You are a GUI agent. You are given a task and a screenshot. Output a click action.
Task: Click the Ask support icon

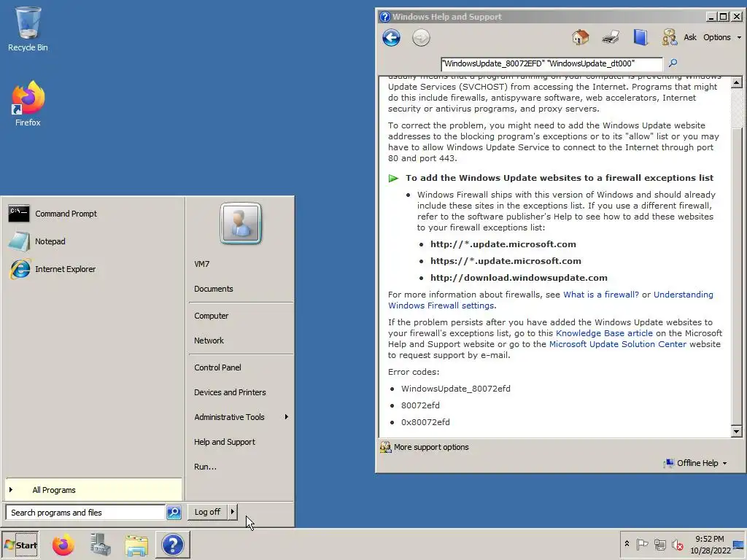(x=670, y=37)
